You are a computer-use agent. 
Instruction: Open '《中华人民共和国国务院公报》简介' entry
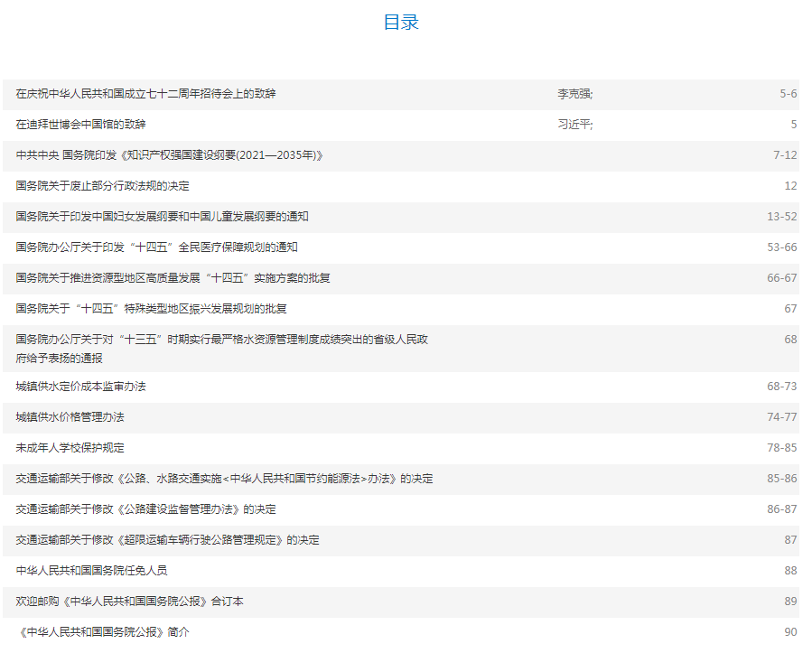pos(103,632)
